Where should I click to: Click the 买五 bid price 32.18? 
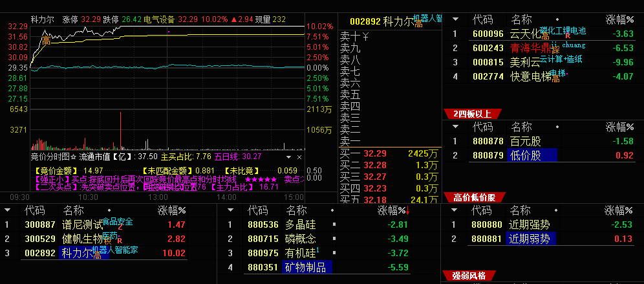tap(375, 200)
